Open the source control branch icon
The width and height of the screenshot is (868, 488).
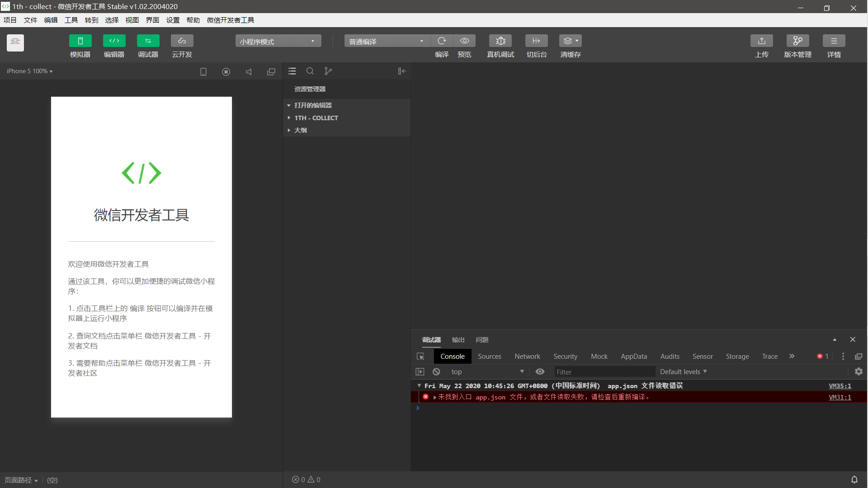[x=328, y=71]
